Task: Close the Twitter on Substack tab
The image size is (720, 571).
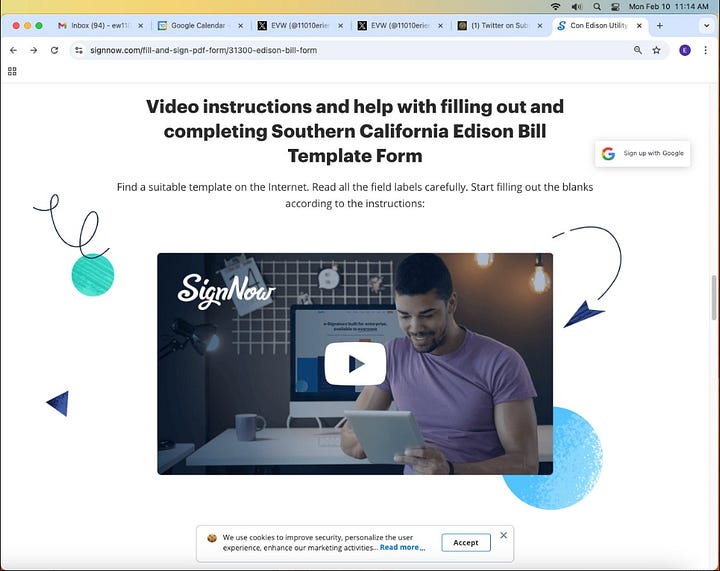Action: coord(540,26)
